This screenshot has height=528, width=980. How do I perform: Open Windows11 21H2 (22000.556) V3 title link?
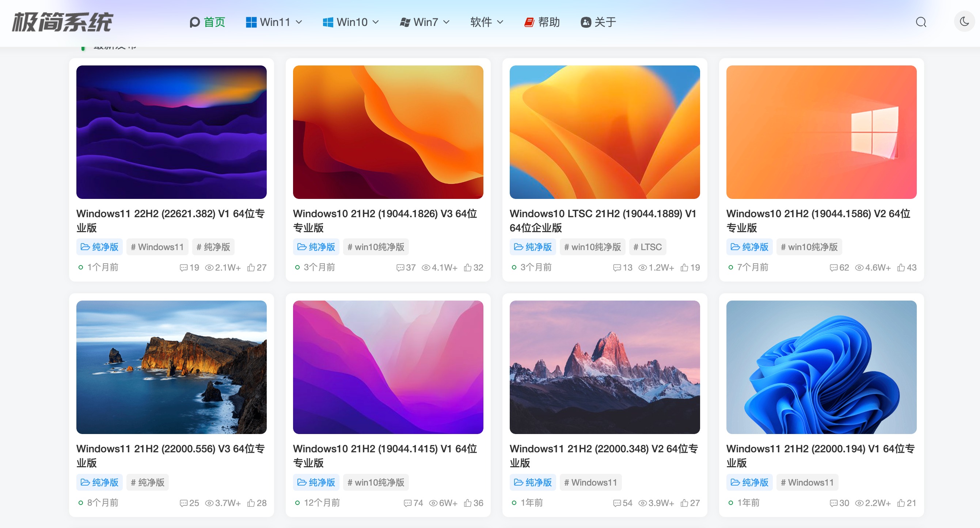(x=170, y=456)
